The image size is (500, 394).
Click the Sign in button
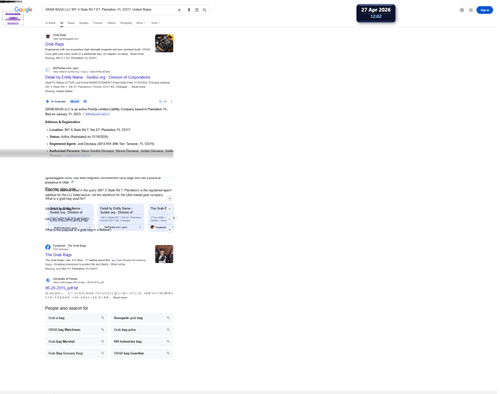(x=484, y=10)
